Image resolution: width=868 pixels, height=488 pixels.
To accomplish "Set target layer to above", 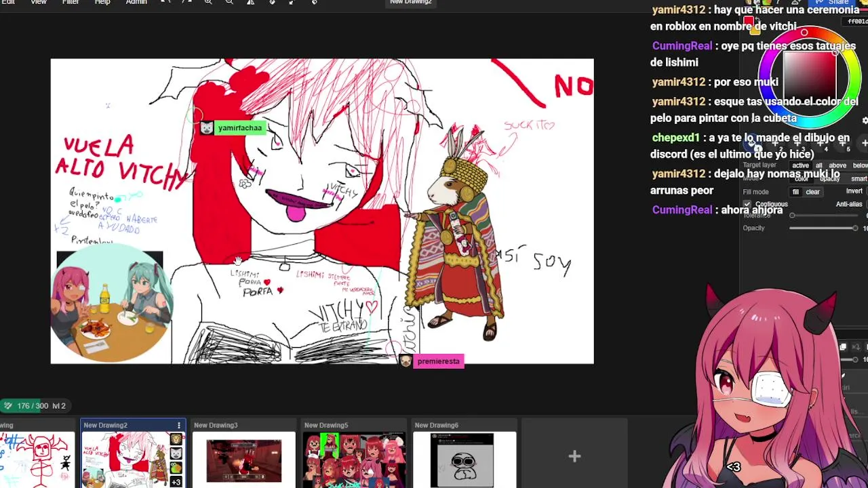I will click(x=837, y=165).
